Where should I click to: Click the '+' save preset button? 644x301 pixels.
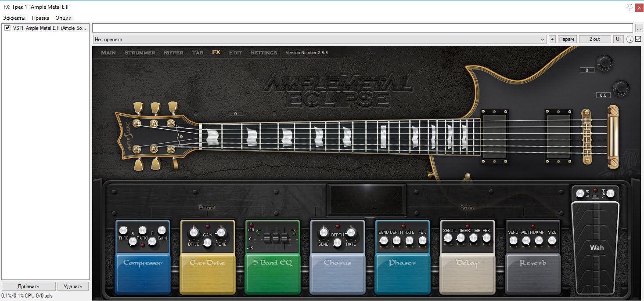point(552,39)
